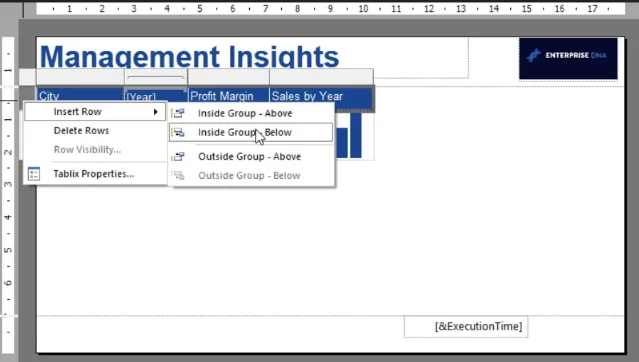Select Inside Group - Below option

(251, 132)
